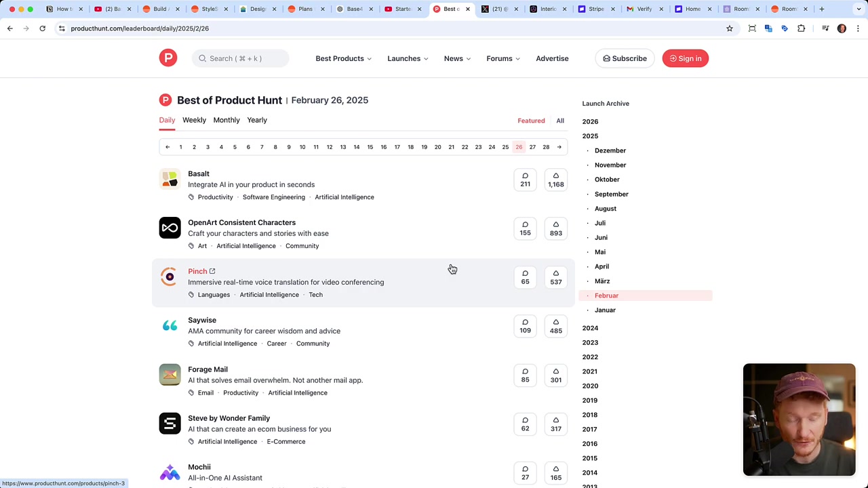The height and width of the screenshot is (488, 868).
Task: Open the OpenArt Consistent Characters logo
Action: click(x=170, y=228)
